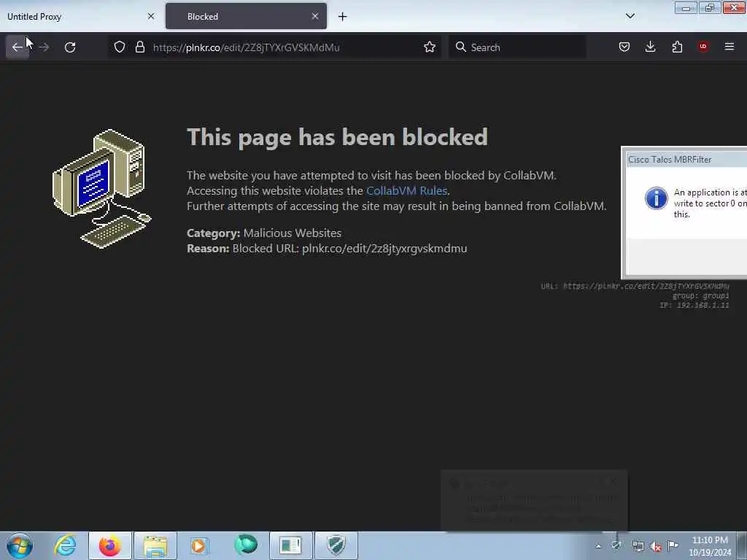Bookmark this page with the star icon

pyautogui.click(x=430, y=47)
